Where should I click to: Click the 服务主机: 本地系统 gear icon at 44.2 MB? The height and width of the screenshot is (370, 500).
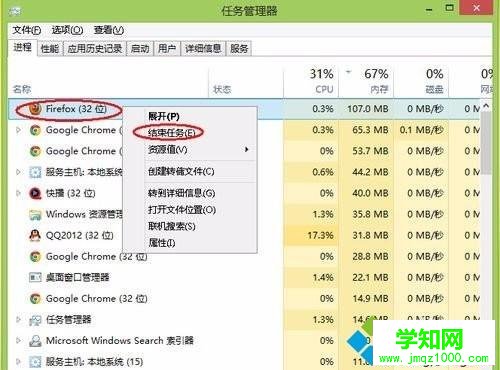[x=35, y=172]
